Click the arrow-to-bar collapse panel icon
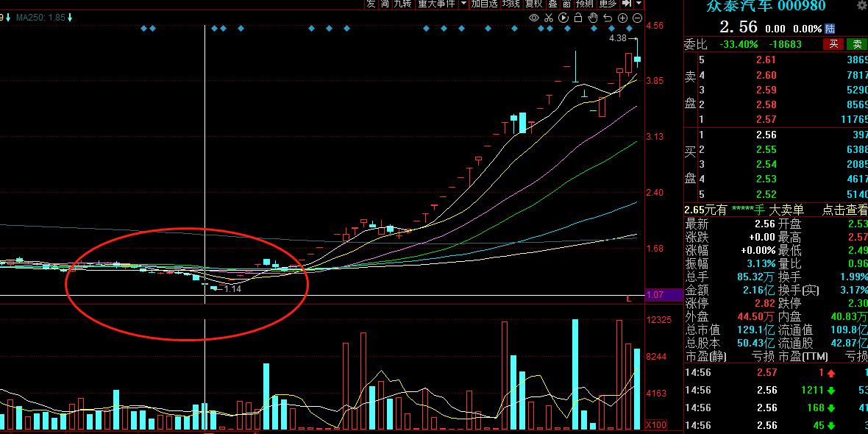868x434 pixels. click(627, 4)
